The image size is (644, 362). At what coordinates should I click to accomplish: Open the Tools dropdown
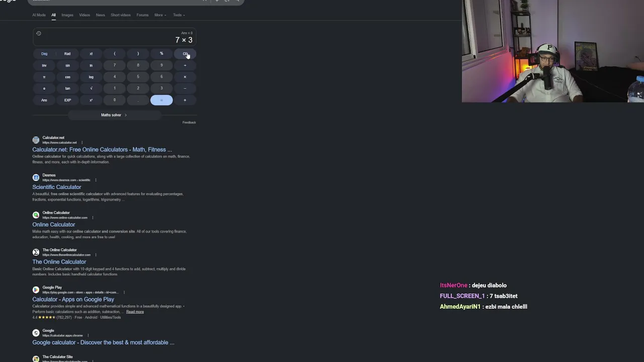179,15
